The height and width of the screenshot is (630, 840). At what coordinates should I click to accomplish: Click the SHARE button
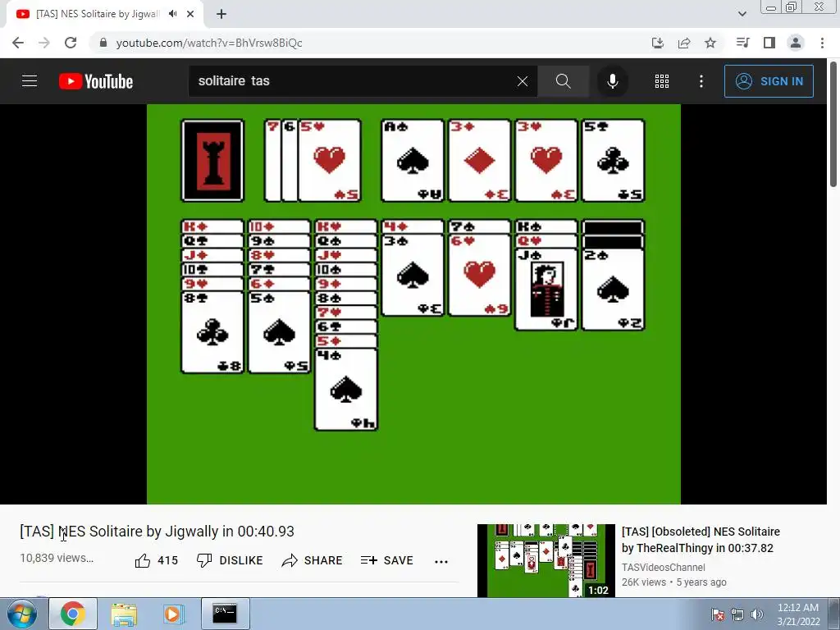click(312, 560)
